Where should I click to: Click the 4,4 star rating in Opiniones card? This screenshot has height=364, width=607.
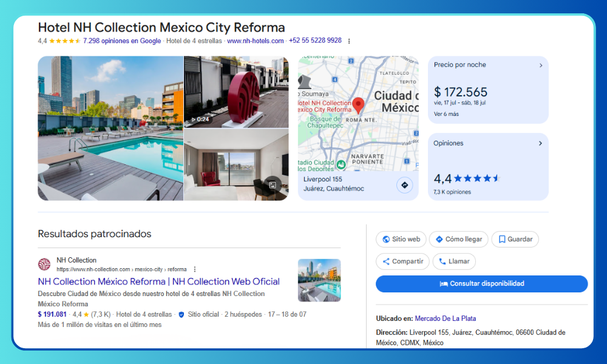(467, 178)
